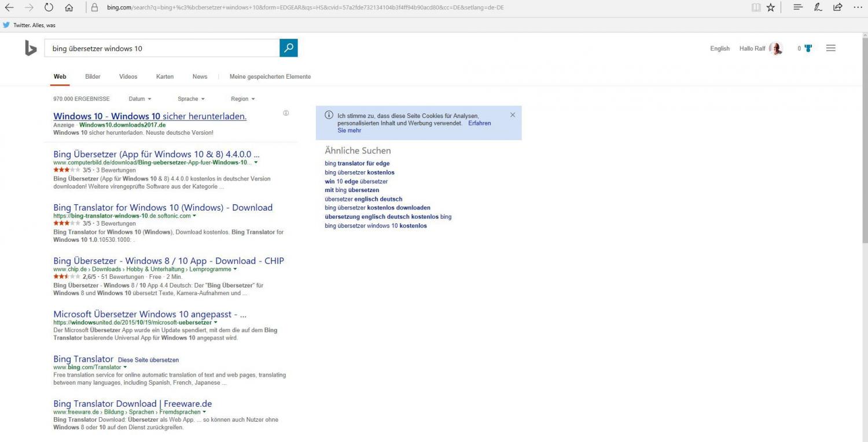
Task: Add page to favorites star icon
Action: (771, 8)
